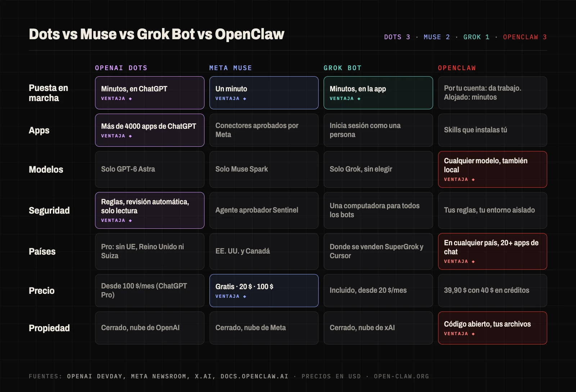This screenshot has width=576, height=392.
Task: Click the 'Propiedad' row label
Action: (x=49, y=328)
